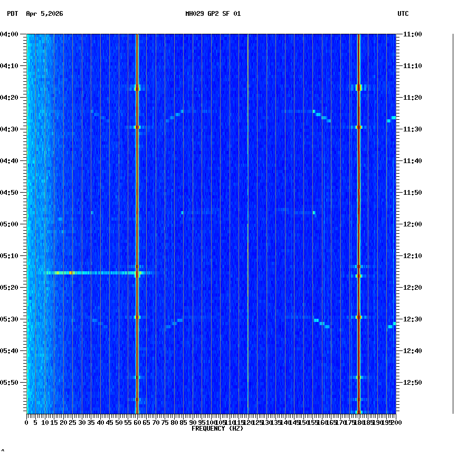Click the UTC timezone label

(403, 14)
